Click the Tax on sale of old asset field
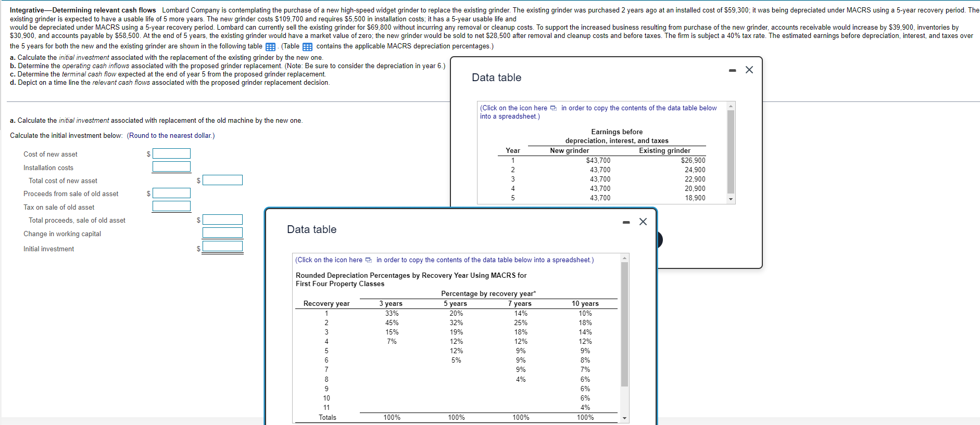The width and height of the screenshot is (980, 425). point(171,207)
